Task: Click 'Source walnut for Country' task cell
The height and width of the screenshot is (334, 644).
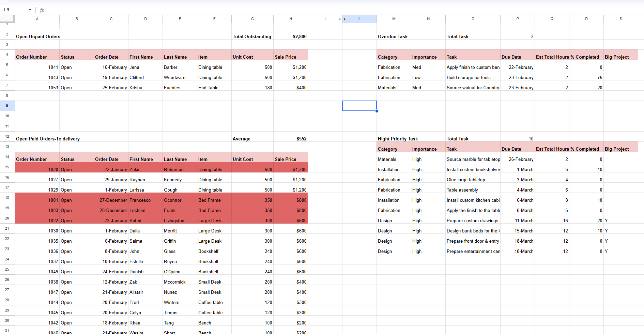Action: 473,86
